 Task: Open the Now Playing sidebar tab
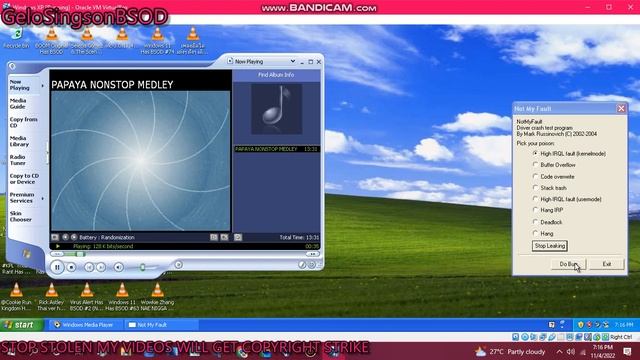(x=20, y=85)
